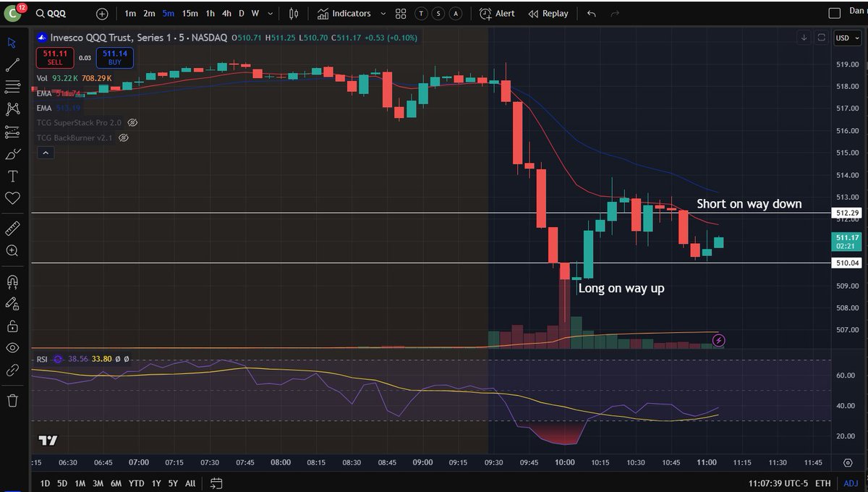868x492 pixels.
Task: Click the 511.11 SELL button
Action: point(56,58)
